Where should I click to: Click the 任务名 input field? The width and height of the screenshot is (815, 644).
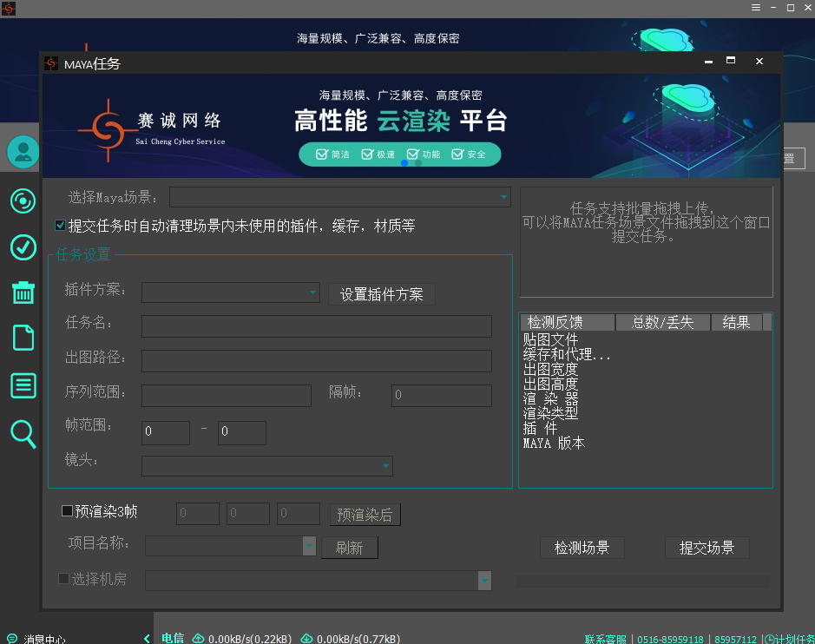pos(317,326)
